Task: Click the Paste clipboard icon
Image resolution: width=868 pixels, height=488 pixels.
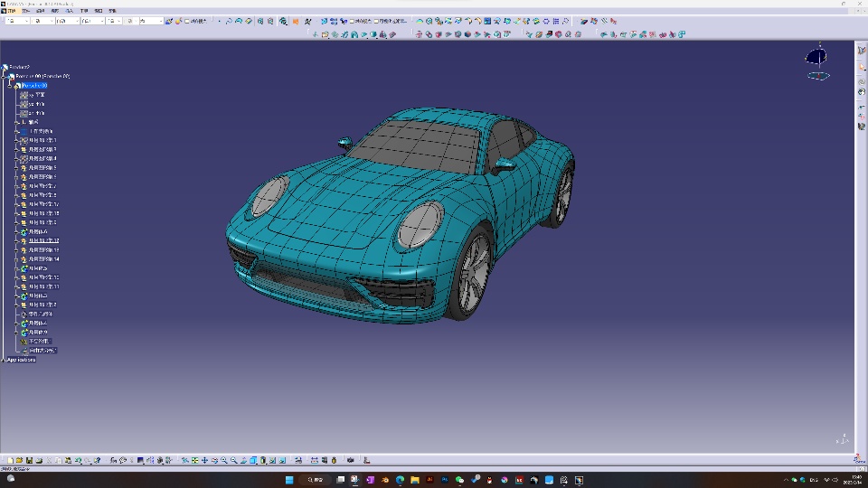Action: 68,460
